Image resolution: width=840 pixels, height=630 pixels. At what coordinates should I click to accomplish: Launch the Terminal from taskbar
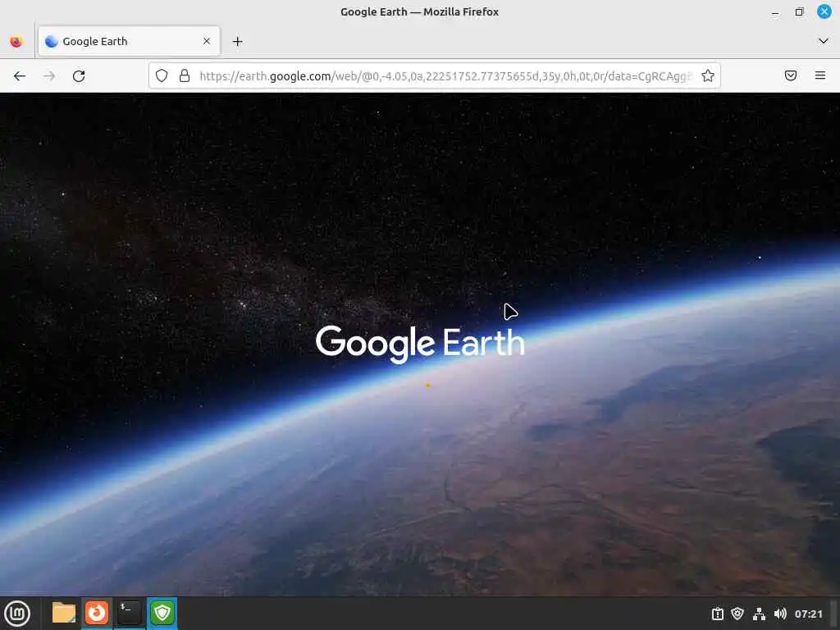[129, 613]
